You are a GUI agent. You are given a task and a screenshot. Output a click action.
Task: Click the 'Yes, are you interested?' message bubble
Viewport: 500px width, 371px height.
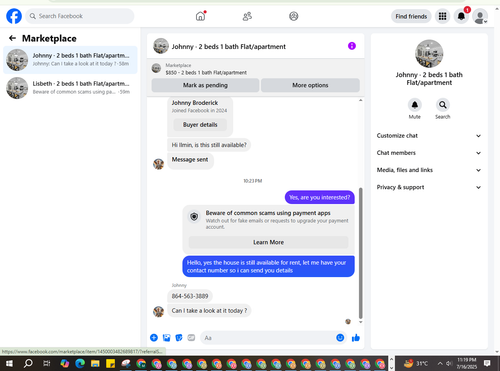coord(319,197)
